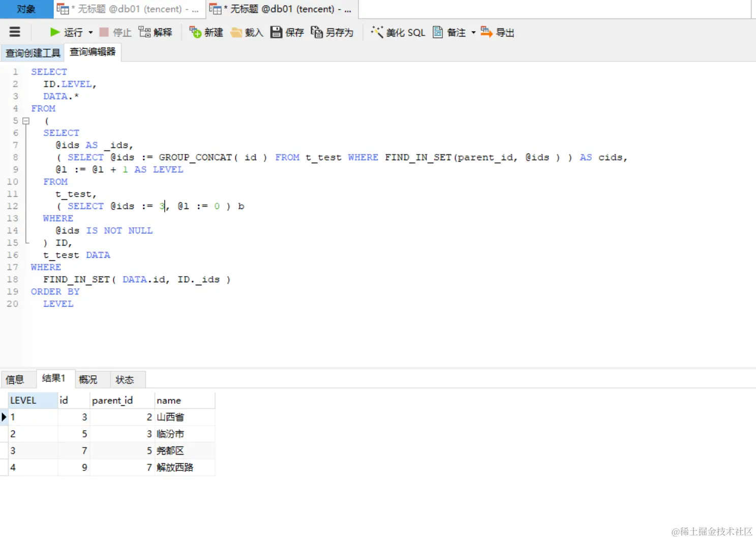Screen dimensions: 756x540
Task: Select parent_id cell with value 7
Action: coord(122,468)
